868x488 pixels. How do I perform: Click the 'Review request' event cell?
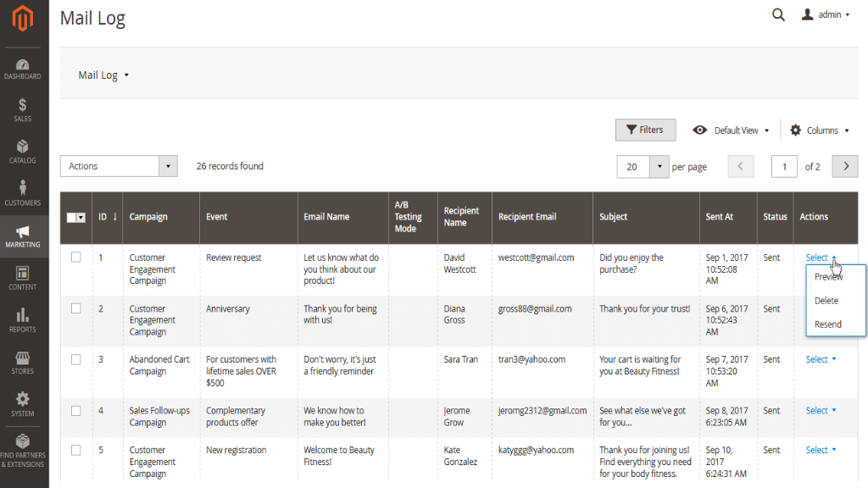pos(234,258)
